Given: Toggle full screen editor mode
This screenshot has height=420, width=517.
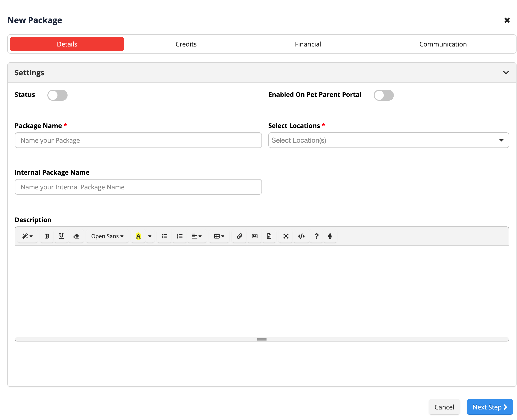Looking at the screenshot, I should 286,236.
